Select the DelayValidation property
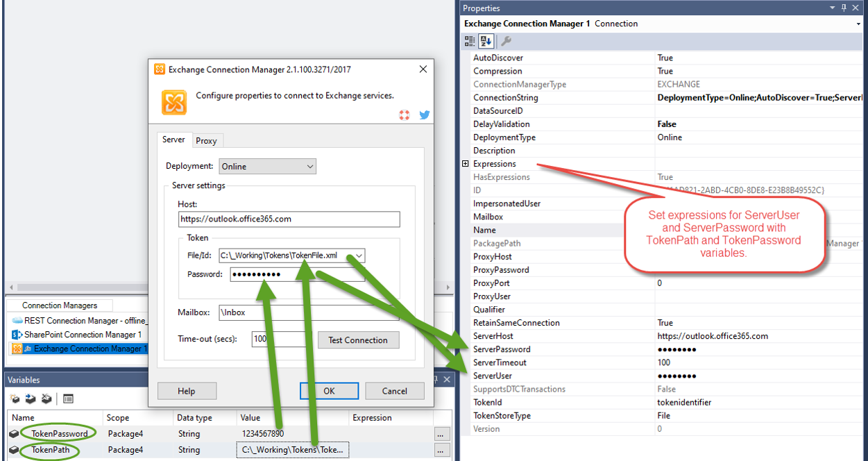This screenshot has height=461, width=868. click(501, 124)
